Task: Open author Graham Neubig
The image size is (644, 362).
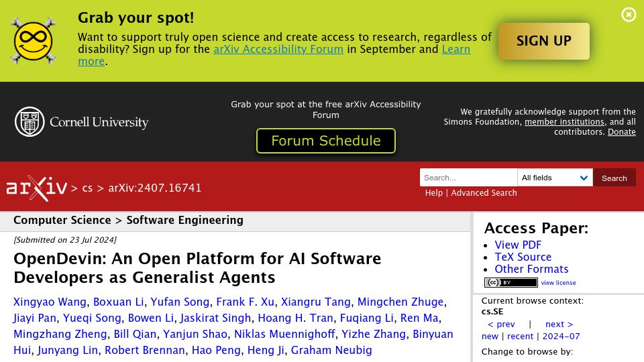Action: (x=331, y=350)
